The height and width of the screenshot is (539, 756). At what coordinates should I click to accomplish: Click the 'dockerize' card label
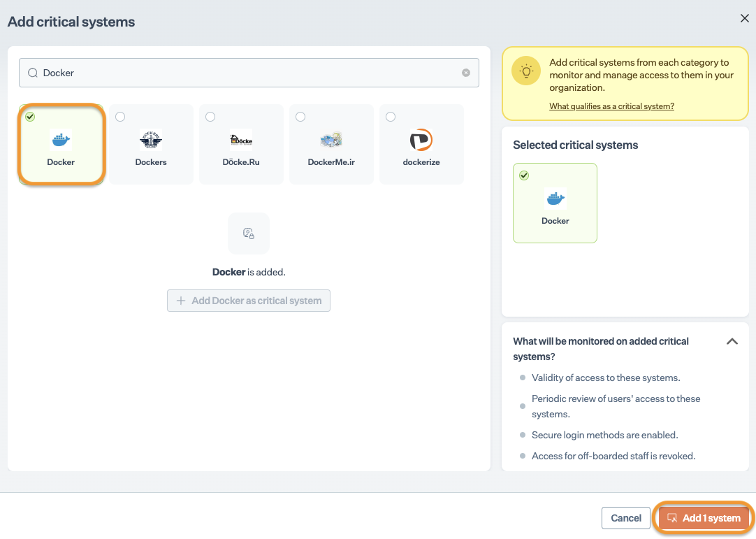coord(421,162)
